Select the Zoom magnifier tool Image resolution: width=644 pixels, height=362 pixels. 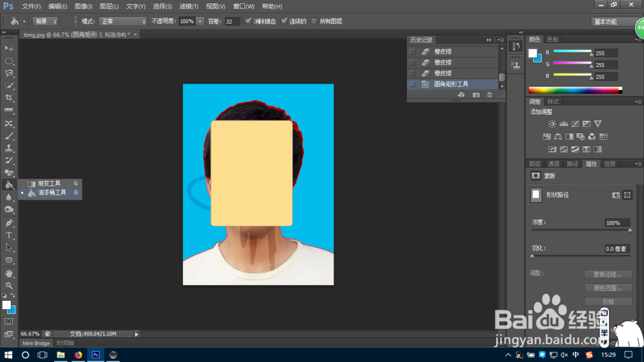pyautogui.click(x=9, y=285)
